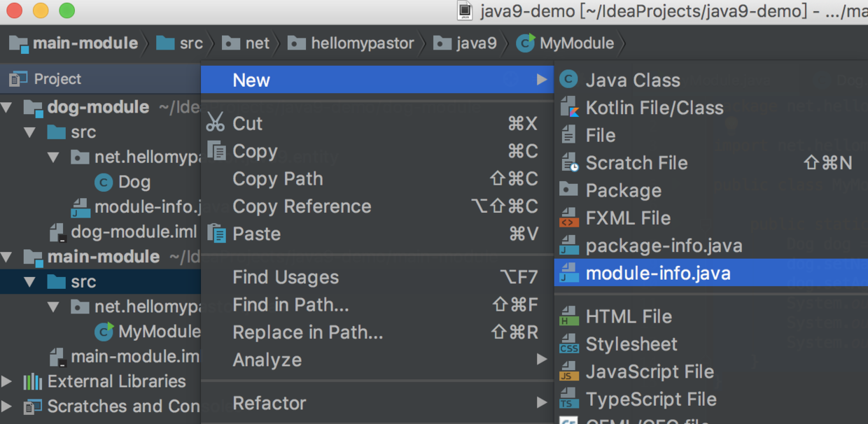Expand External Libraries node

(7, 381)
